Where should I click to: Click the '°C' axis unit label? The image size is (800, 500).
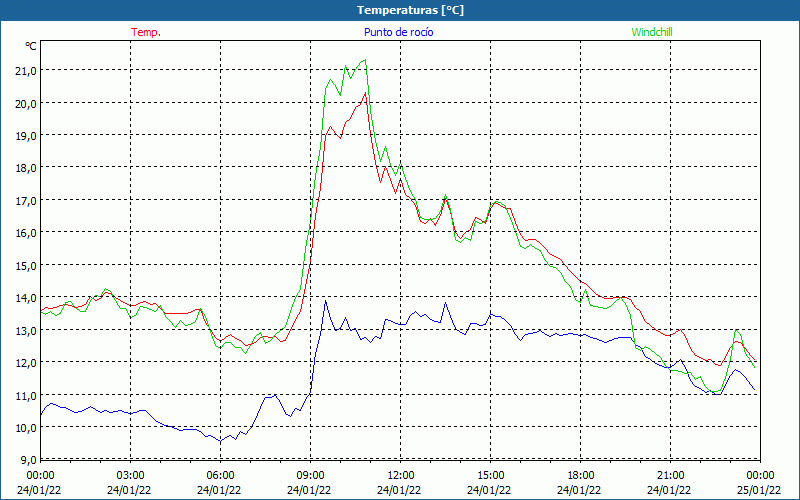pyautogui.click(x=31, y=46)
